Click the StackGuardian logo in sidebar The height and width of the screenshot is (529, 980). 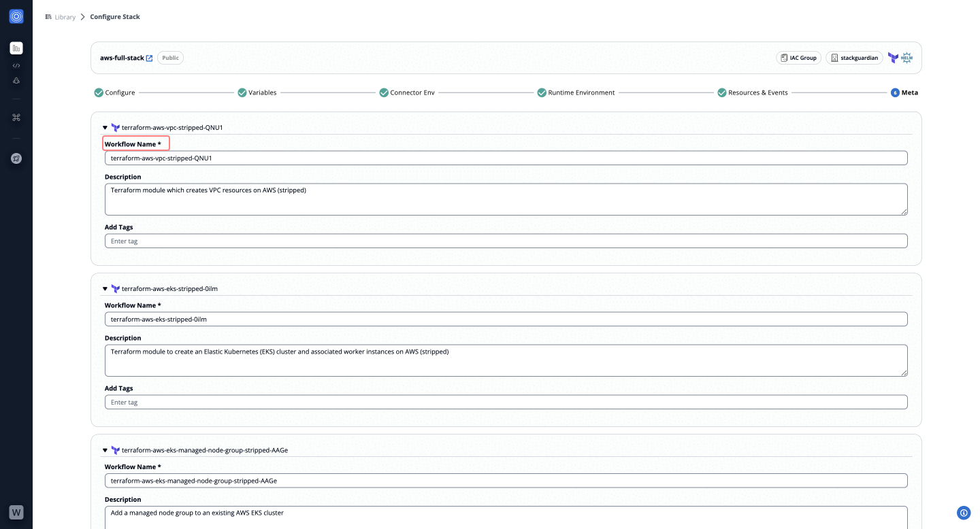(x=16, y=16)
